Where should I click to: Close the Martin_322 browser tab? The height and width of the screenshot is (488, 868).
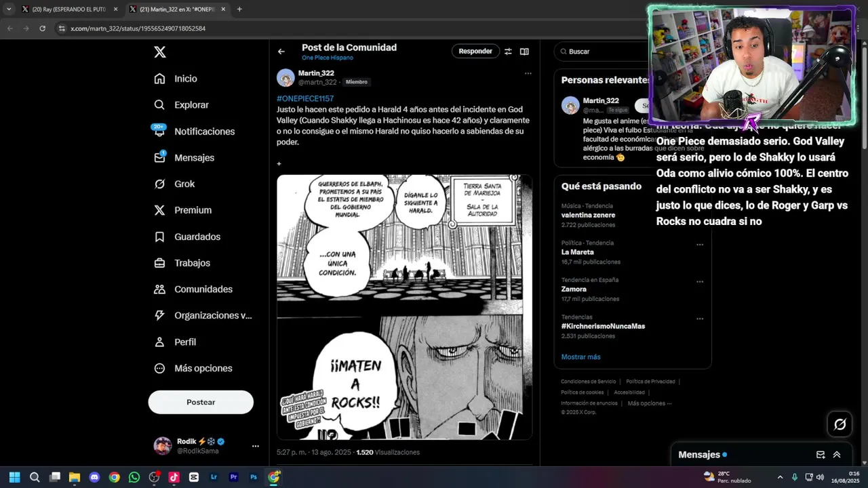(x=223, y=9)
